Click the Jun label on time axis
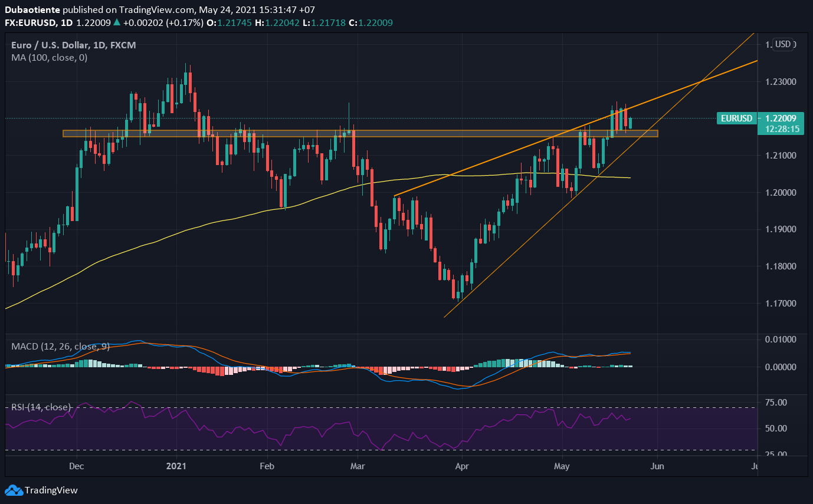The width and height of the screenshot is (813, 504). tap(657, 466)
